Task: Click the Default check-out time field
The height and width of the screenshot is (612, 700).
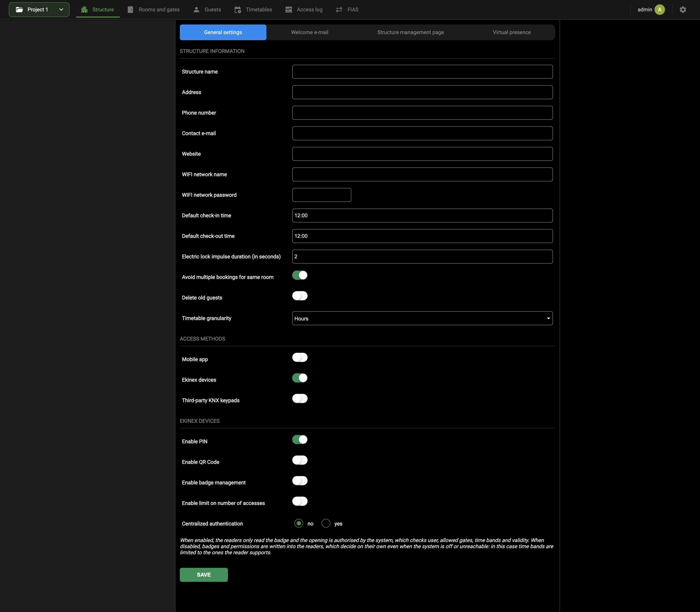Action: tap(422, 236)
